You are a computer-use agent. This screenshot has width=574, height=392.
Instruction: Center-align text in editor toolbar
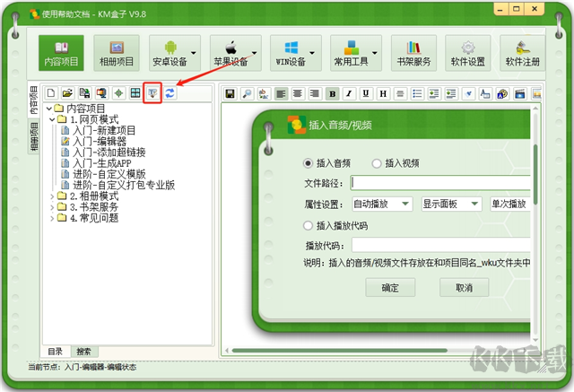(x=298, y=94)
